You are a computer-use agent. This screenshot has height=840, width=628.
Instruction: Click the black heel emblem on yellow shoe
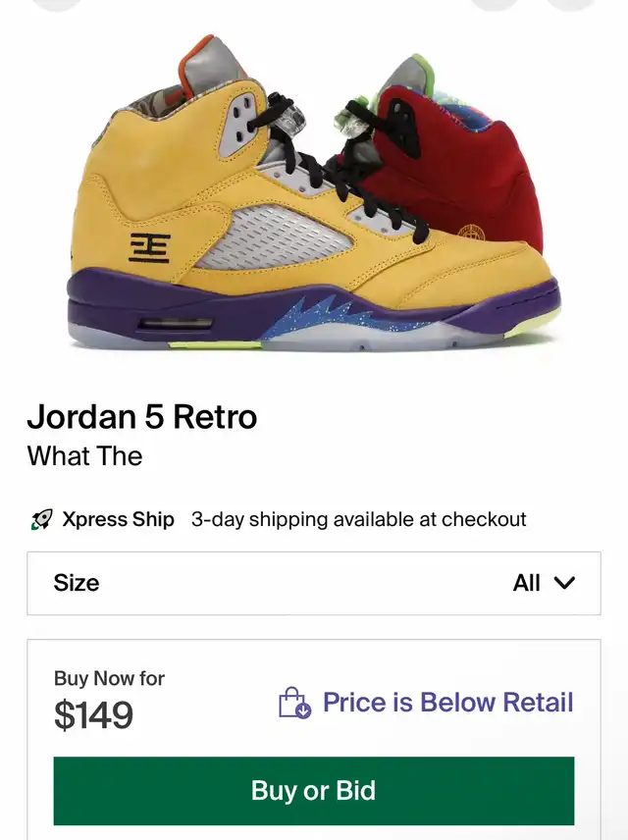coord(149,248)
